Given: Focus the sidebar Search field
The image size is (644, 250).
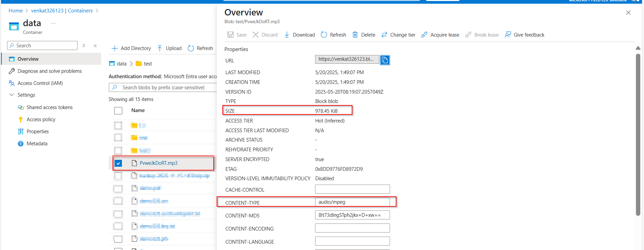Looking at the screenshot, I should point(42,45).
